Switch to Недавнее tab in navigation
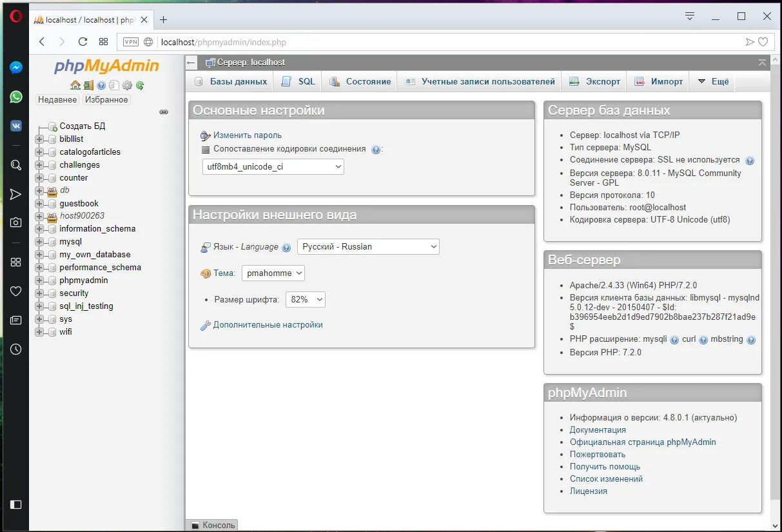The height and width of the screenshot is (532, 782). 57,100
